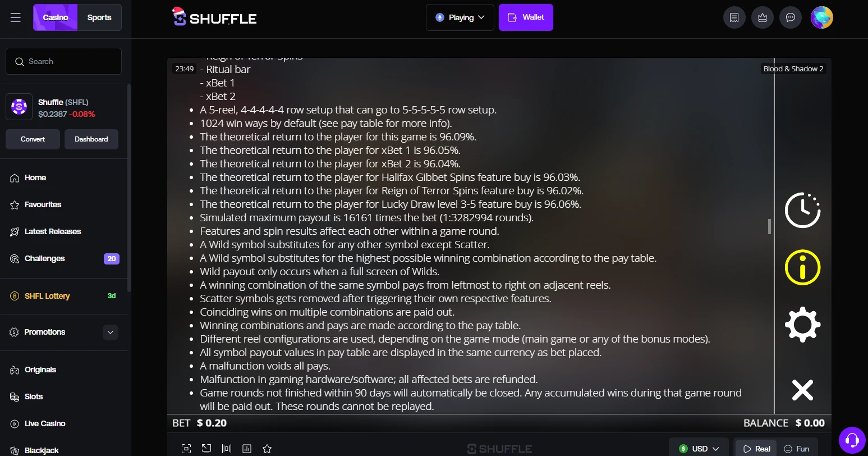Open the chat bubble icon
The height and width of the screenshot is (456, 868).
coord(791,17)
